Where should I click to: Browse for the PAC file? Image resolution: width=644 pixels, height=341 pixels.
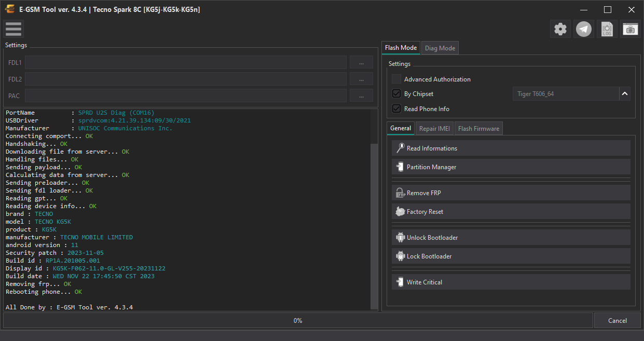361,96
